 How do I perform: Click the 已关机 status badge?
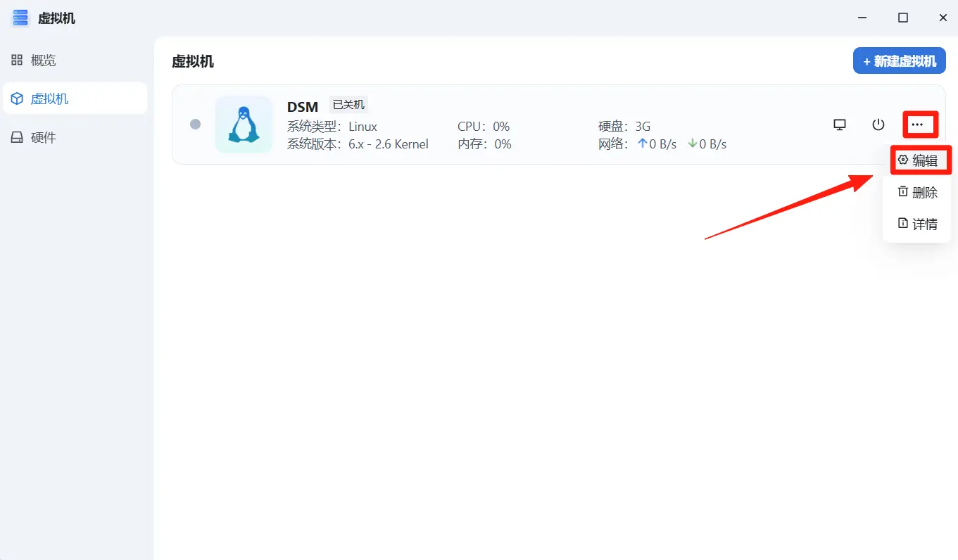point(348,105)
